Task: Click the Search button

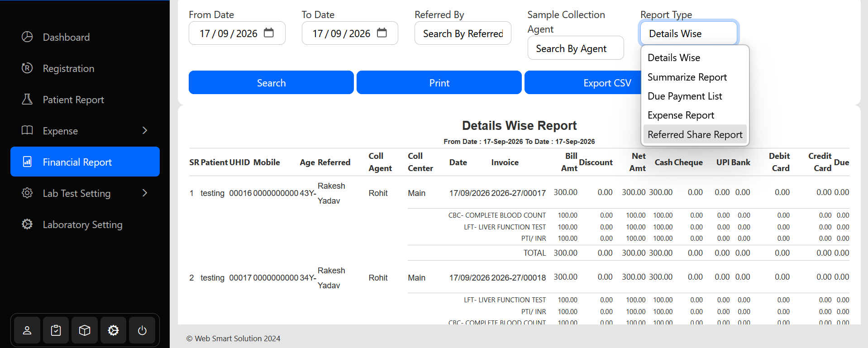Action: [271, 82]
